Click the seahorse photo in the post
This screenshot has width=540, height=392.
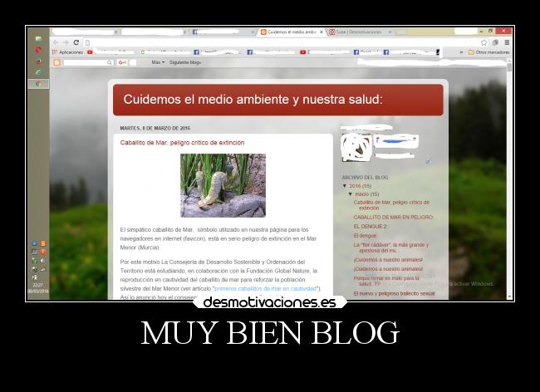[x=223, y=185]
